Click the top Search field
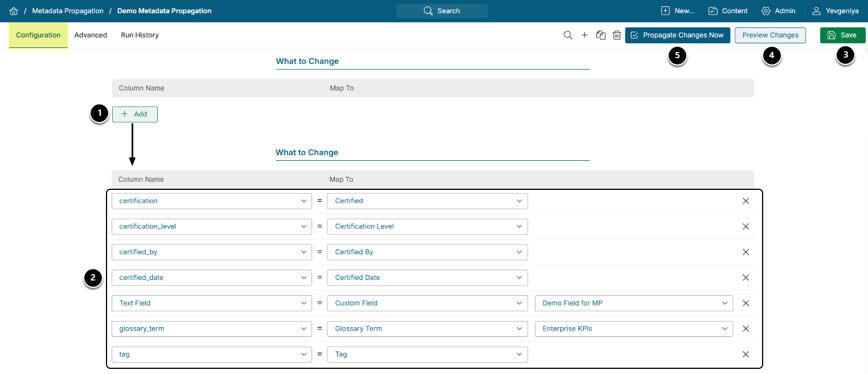Screen dimensions: 868x374 [x=442, y=11]
